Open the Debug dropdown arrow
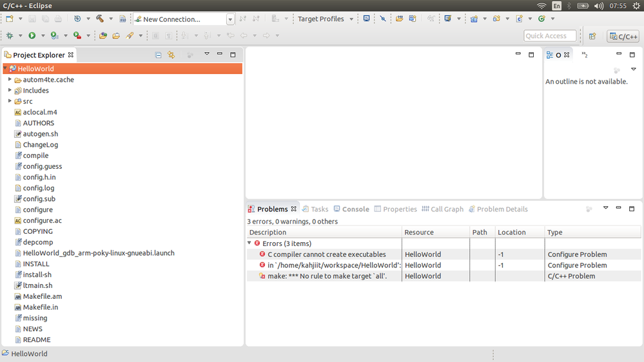Screen dimensions: 644x362 tap(20, 35)
